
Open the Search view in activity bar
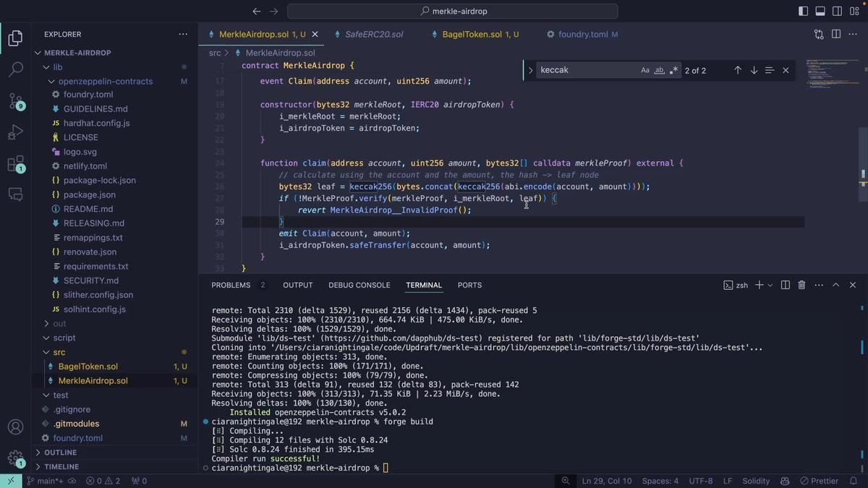(x=15, y=70)
